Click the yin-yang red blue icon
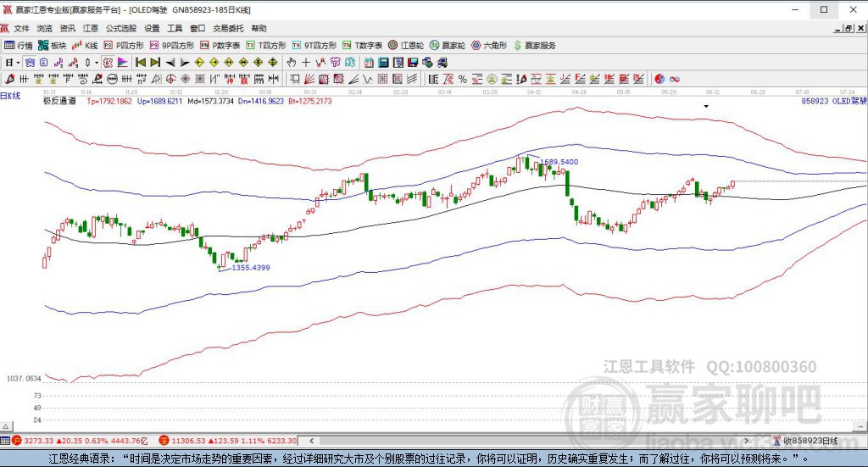This screenshot has width=868, height=467. click(659, 79)
